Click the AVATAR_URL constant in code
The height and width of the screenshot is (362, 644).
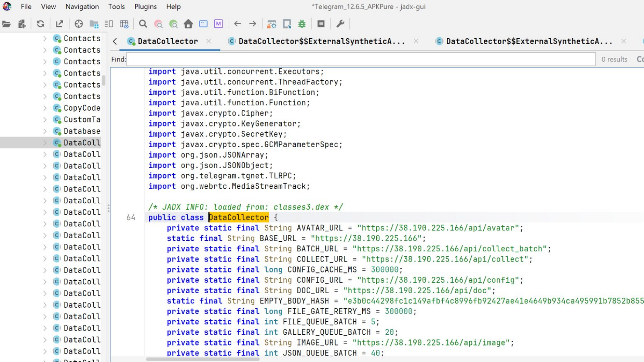click(x=320, y=228)
